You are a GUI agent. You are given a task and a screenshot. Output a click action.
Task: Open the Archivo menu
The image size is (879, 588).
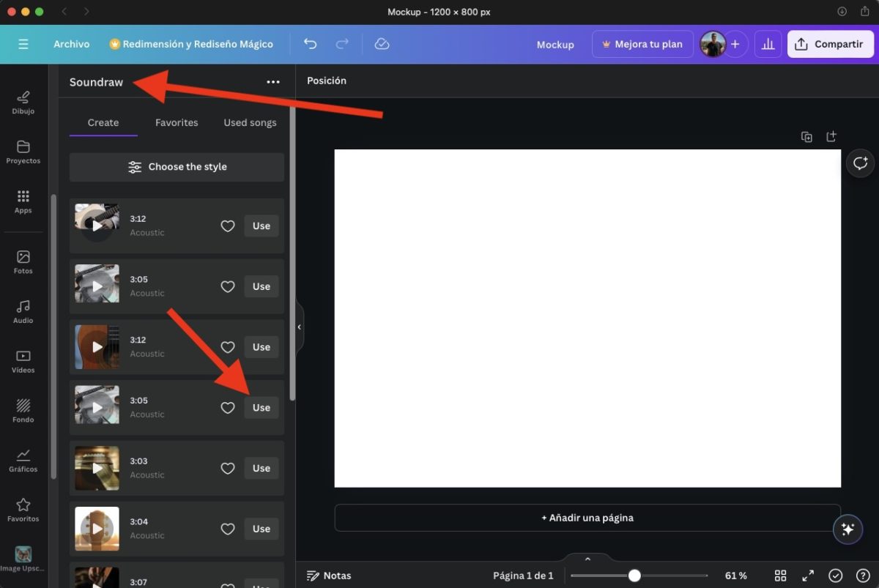click(x=71, y=44)
